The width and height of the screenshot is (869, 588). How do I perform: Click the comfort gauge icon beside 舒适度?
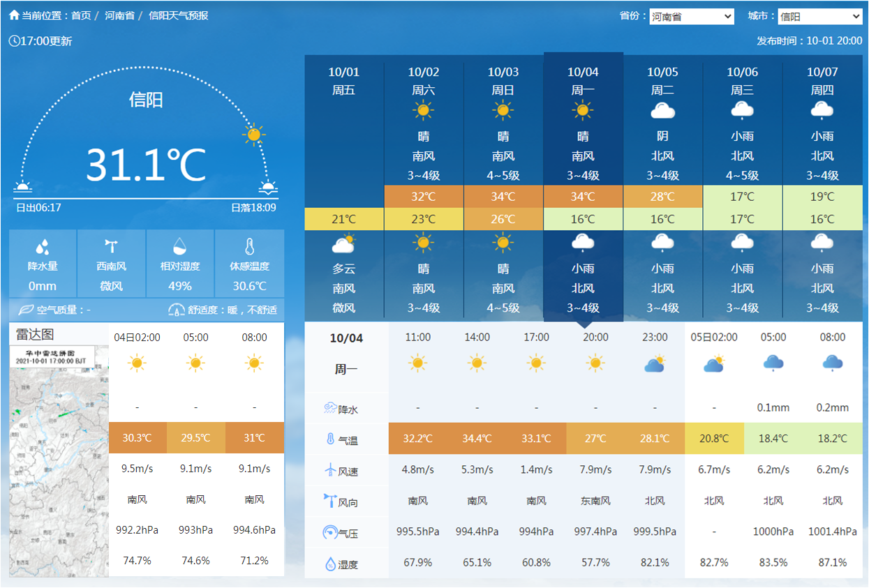coord(177,310)
